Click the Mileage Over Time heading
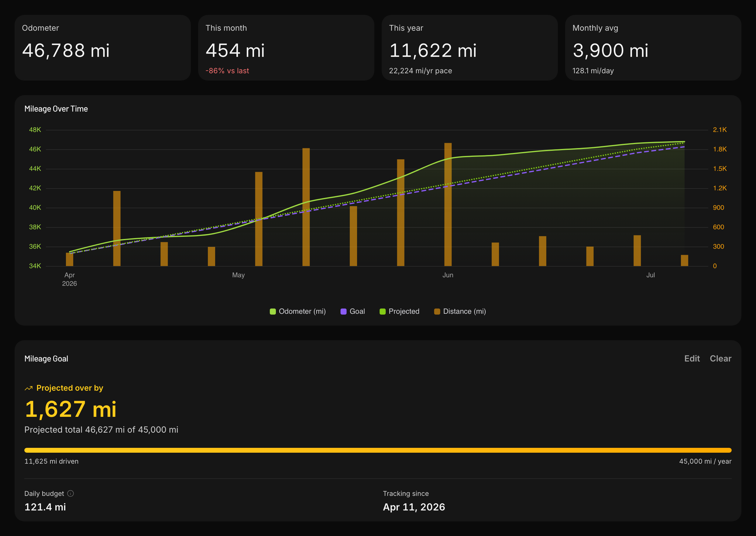 pos(56,109)
